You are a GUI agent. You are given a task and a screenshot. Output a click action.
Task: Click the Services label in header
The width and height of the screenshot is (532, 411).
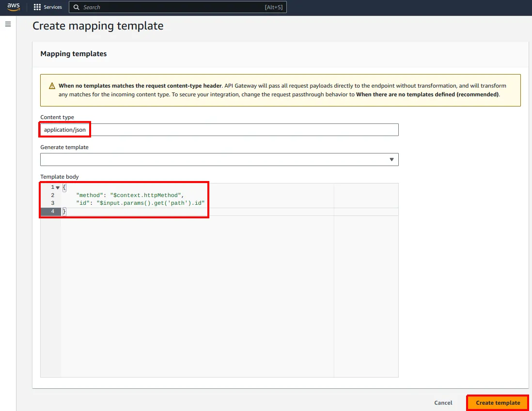(x=53, y=7)
